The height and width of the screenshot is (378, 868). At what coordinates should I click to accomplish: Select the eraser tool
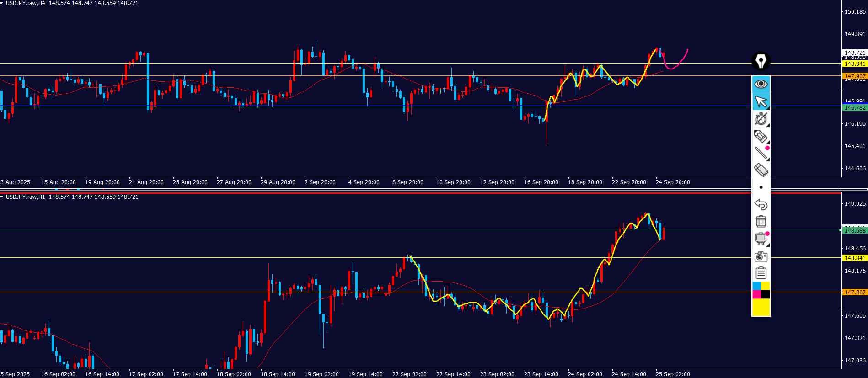pyautogui.click(x=761, y=170)
